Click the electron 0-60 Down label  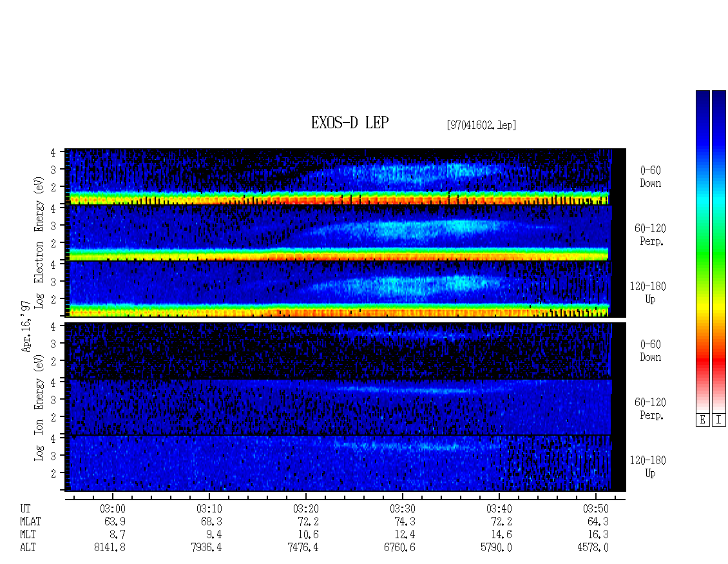click(x=651, y=177)
